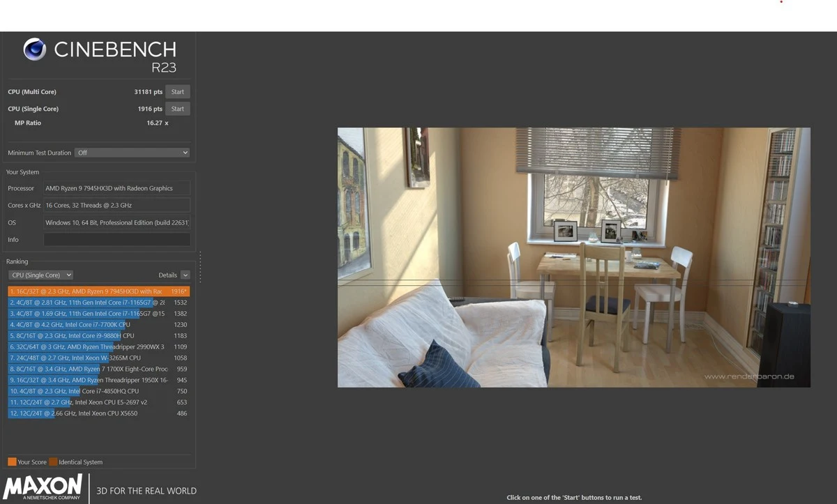Click the Maxon logo
The height and width of the screenshot is (504, 837).
point(43,487)
